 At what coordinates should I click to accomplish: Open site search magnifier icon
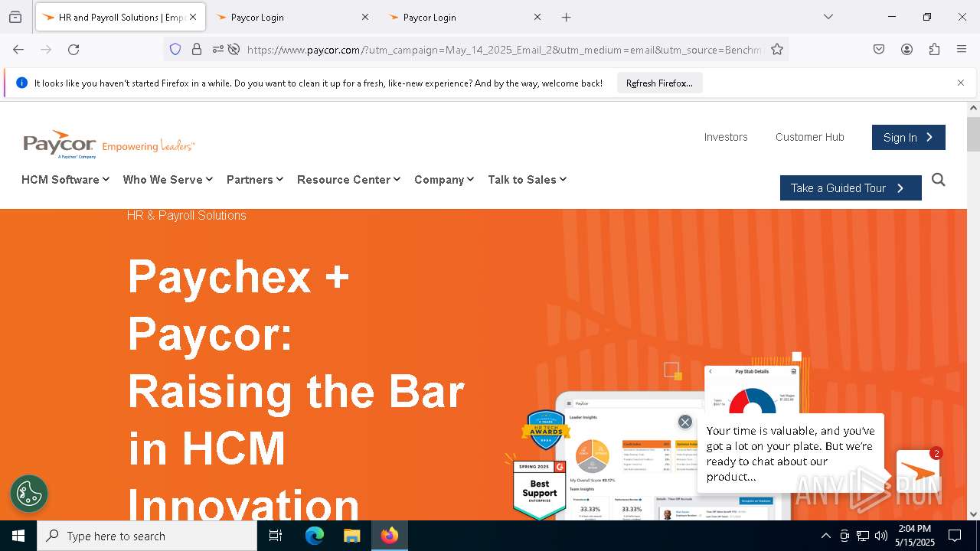tap(939, 180)
